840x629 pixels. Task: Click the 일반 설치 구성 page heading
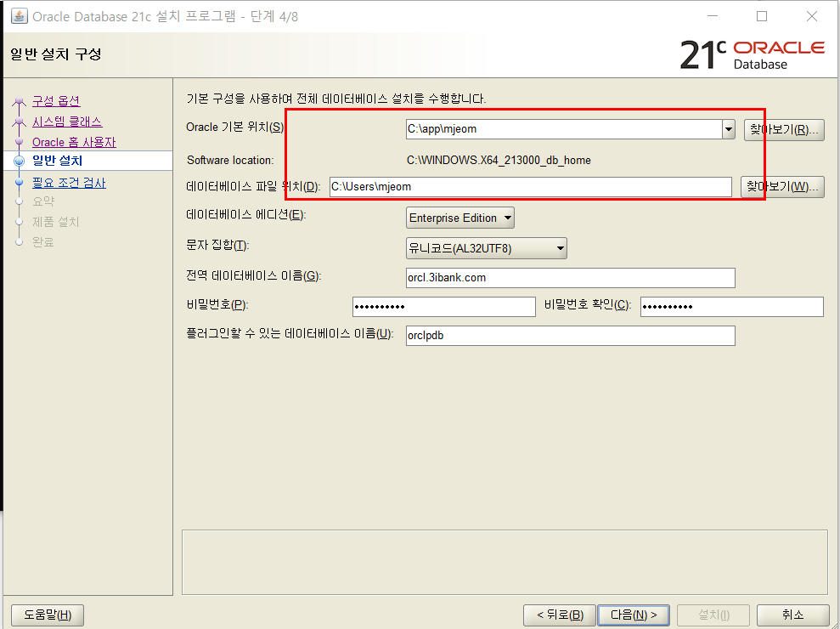[x=56, y=54]
